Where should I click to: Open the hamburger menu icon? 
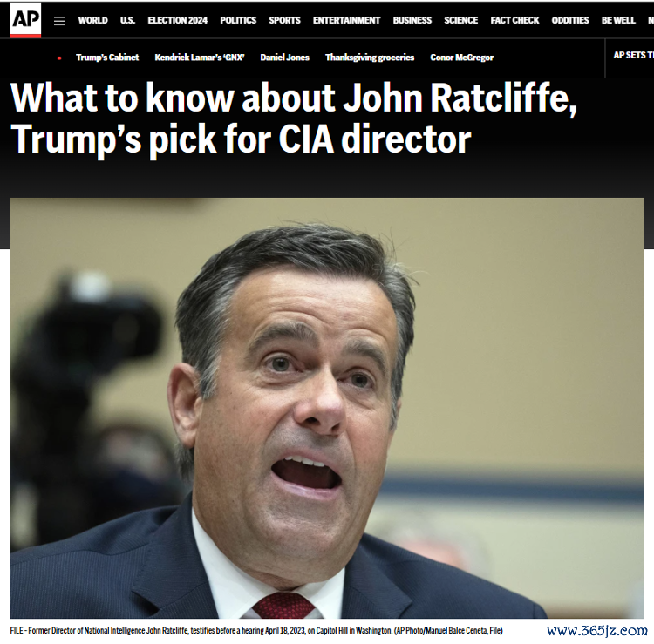(x=59, y=21)
